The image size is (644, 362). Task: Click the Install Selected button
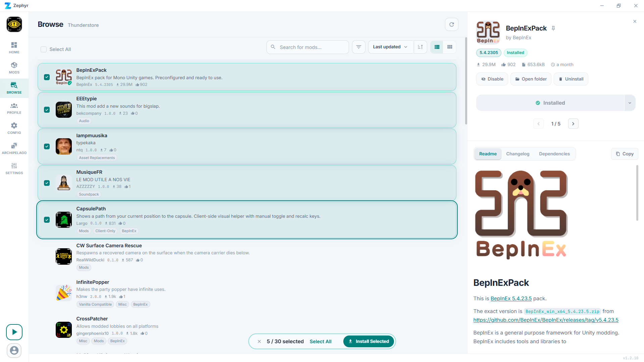(368, 342)
